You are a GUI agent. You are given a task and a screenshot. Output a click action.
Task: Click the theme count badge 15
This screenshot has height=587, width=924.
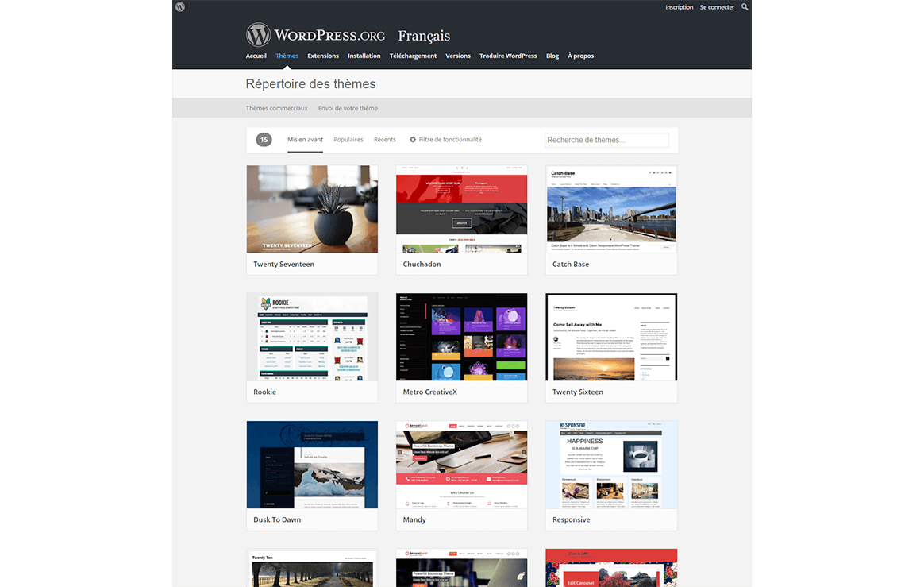point(264,140)
